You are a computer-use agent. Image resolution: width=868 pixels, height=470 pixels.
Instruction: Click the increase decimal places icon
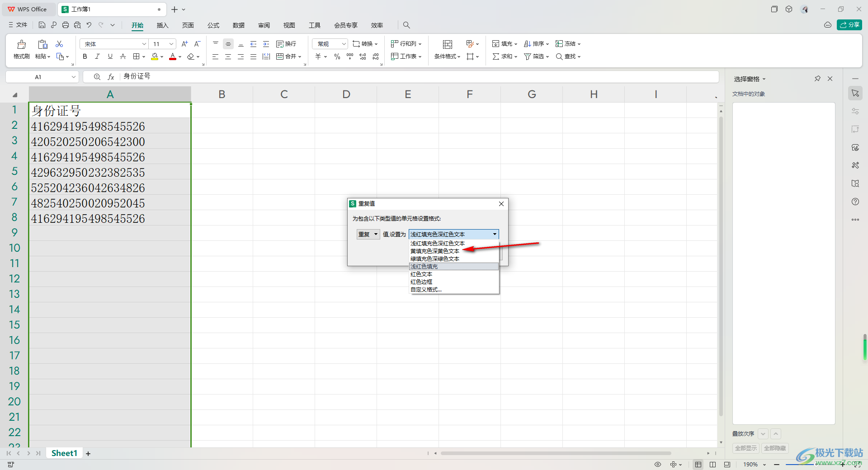[x=363, y=56]
